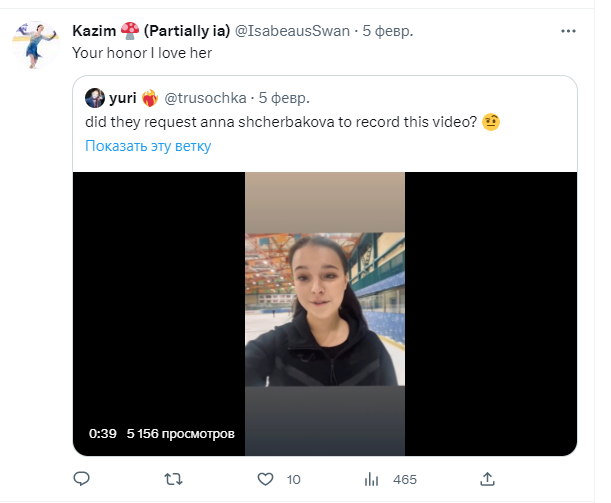This screenshot has width=611, height=503.
Task: Click the retweet arrows icon
Action: (172, 480)
